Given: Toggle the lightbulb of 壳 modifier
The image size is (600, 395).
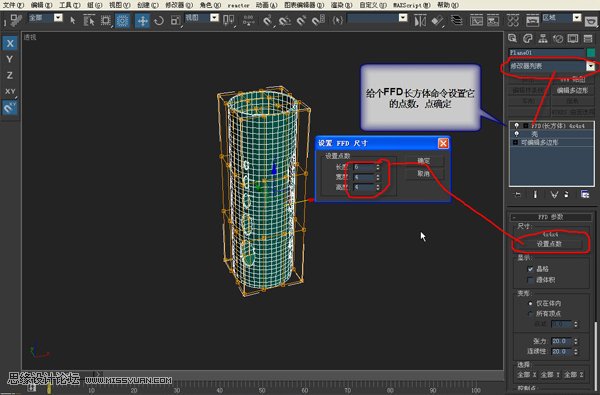Looking at the screenshot, I should [517, 134].
